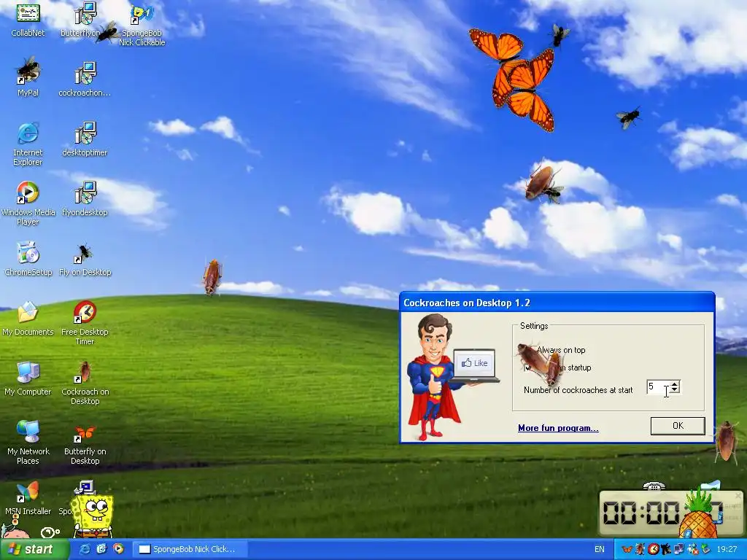
Task: Select the MSN Installer desktop shortcut
Action: coord(28,497)
